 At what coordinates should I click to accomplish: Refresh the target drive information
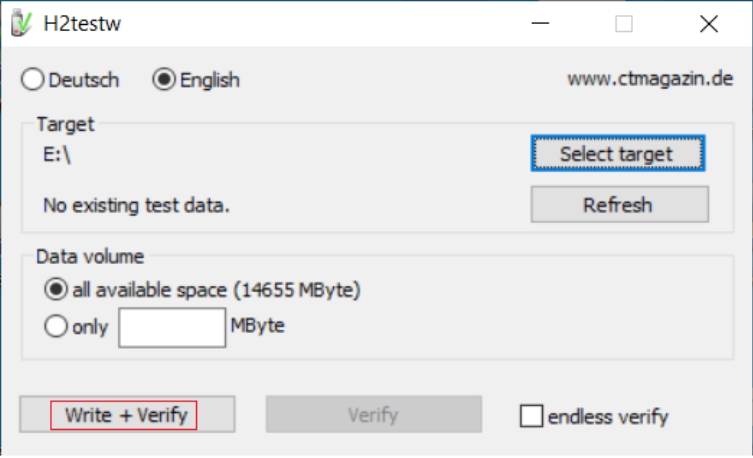tap(618, 205)
